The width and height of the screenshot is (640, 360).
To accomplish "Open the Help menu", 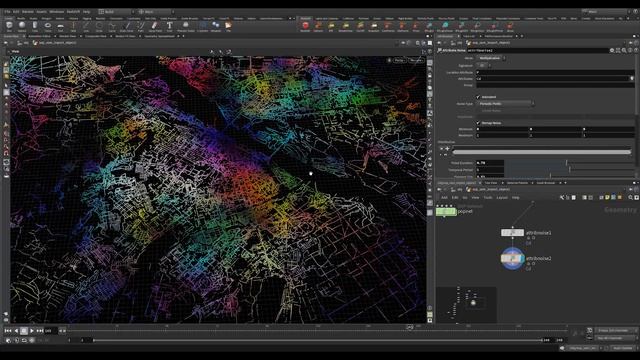I will (x=87, y=12).
